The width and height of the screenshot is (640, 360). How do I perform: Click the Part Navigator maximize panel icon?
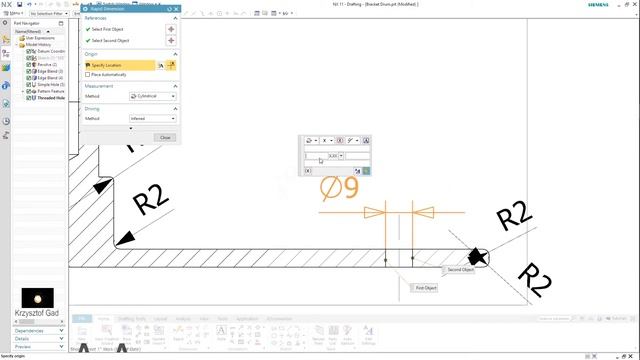tap(61, 23)
